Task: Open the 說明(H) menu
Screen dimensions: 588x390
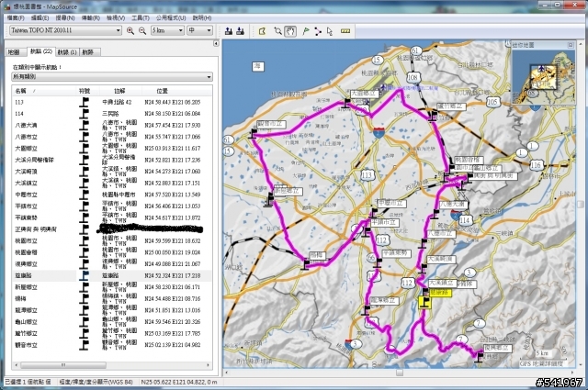Action: pyautogui.click(x=202, y=17)
